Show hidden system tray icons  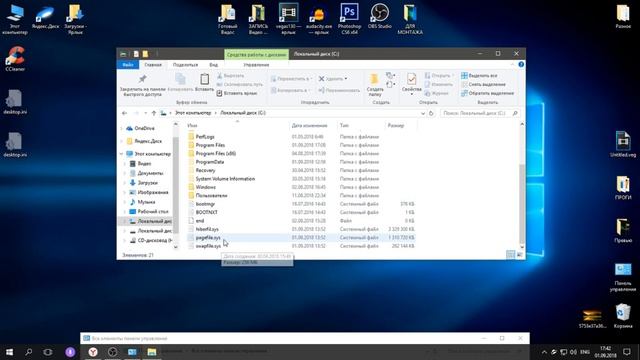click(x=544, y=352)
